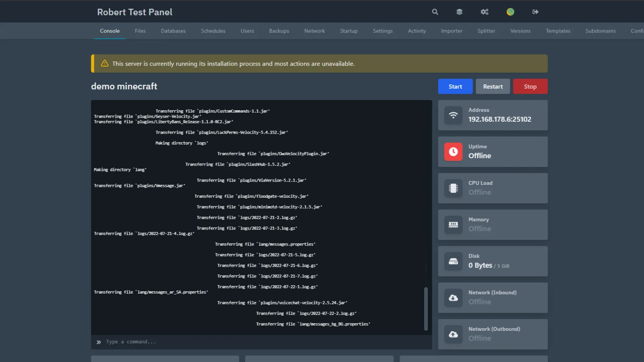Open the Backups tab
The image size is (644, 362).
pyautogui.click(x=279, y=31)
